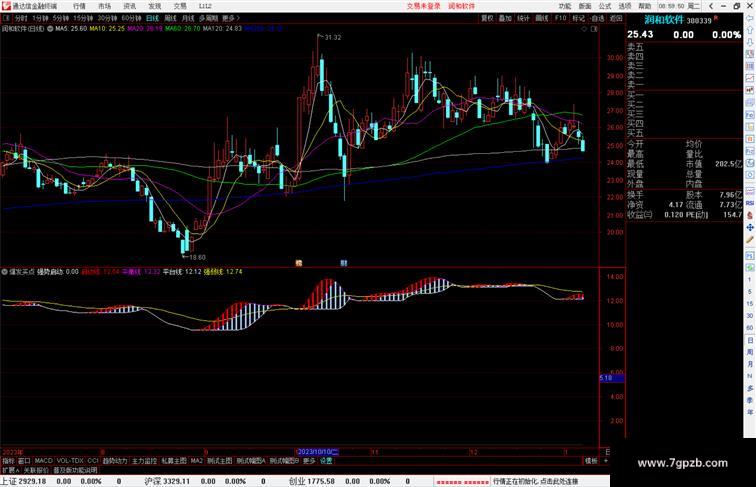This screenshot has height=487, width=756.
Task: Click the 复权 toolbar button
Action: coord(487,18)
